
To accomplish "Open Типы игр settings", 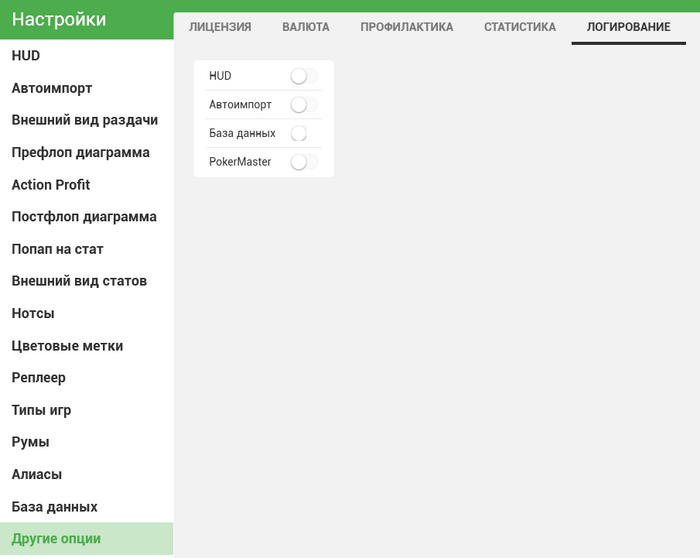I will pos(87,410).
